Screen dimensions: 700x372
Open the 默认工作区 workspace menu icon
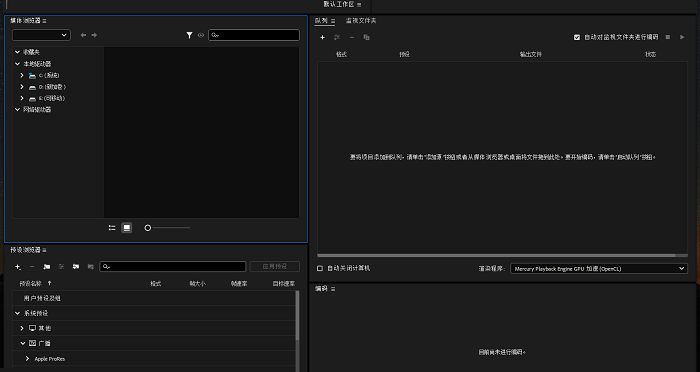(x=359, y=4)
